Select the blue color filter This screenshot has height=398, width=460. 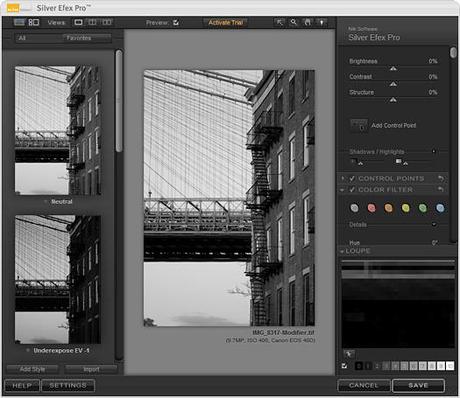tap(440, 208)
